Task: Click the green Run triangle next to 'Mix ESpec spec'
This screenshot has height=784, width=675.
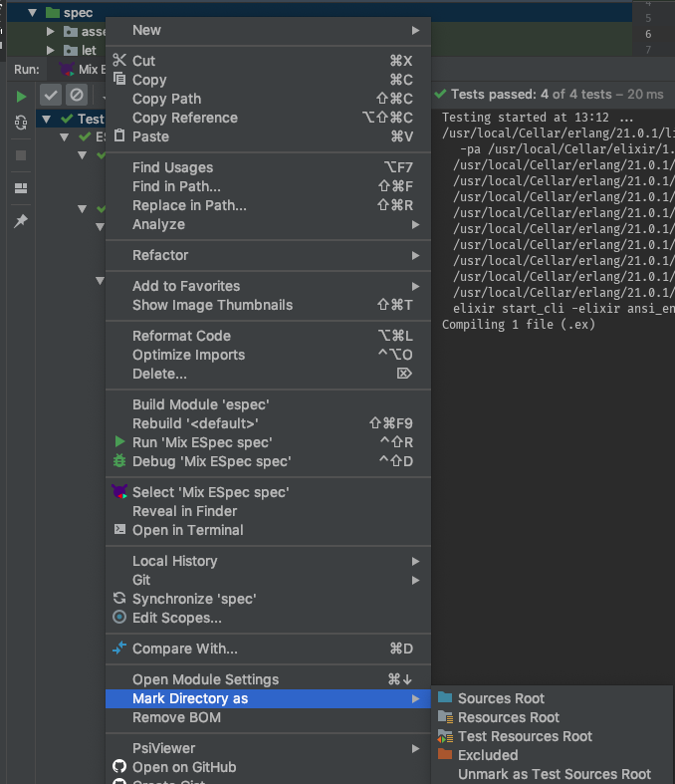Action: 119,441
